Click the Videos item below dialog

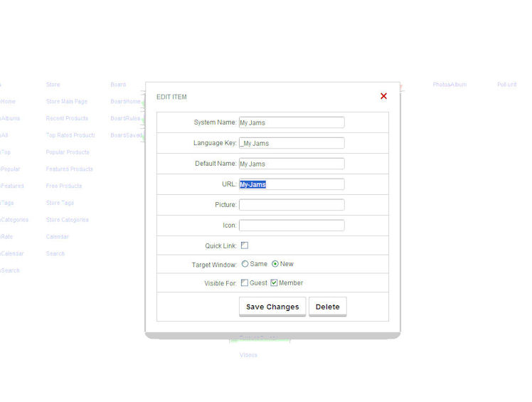[x=248, y=355]
